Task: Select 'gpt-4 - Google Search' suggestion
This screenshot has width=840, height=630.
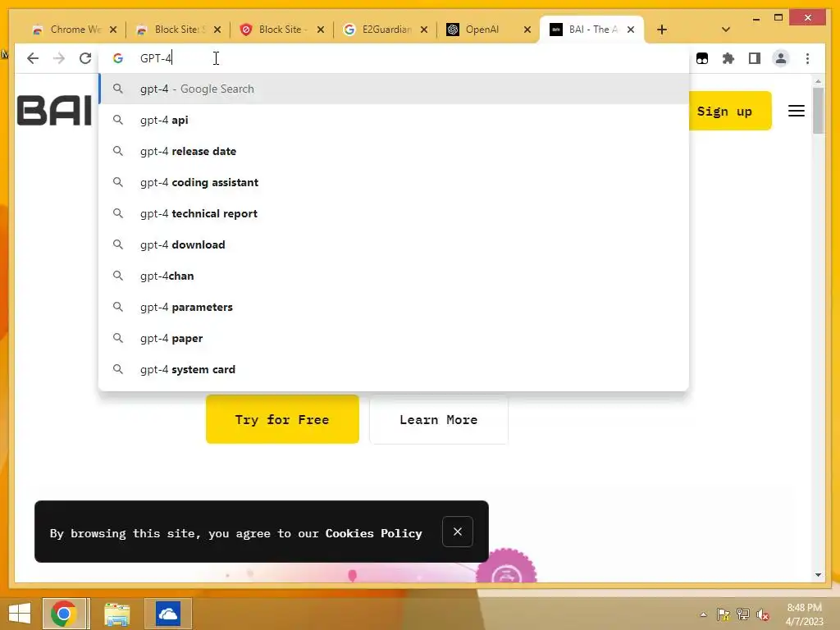Action: tap(394, 89)
